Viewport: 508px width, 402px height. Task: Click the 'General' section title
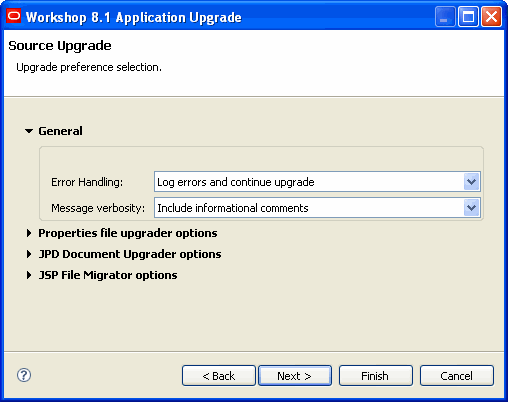pyautogui.click(x=60, y=131)
